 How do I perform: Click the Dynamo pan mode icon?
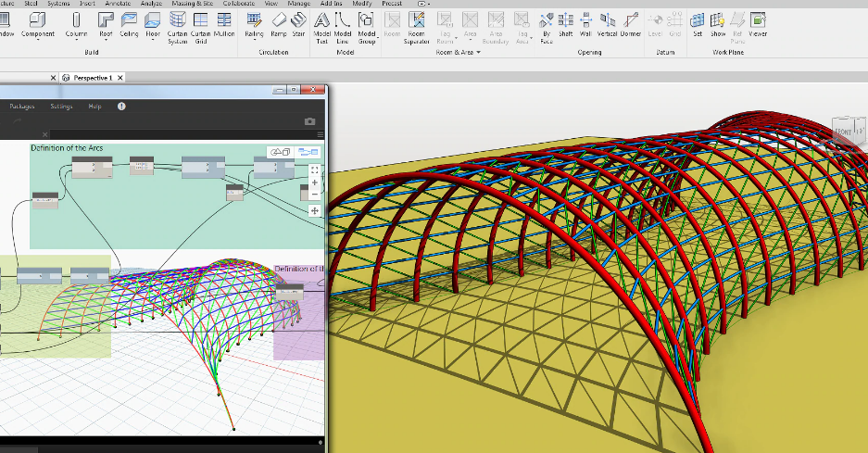pyautogui.click(x=314, y=210)
